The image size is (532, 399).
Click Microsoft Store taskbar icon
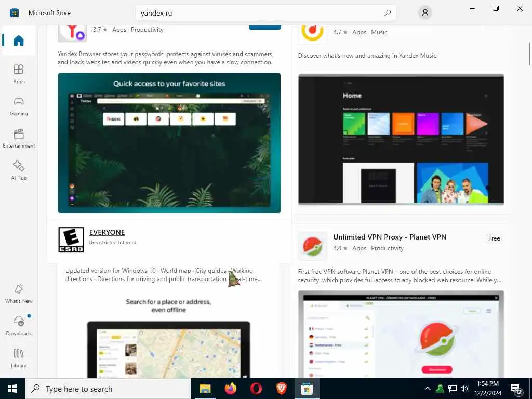pos(307,389)
